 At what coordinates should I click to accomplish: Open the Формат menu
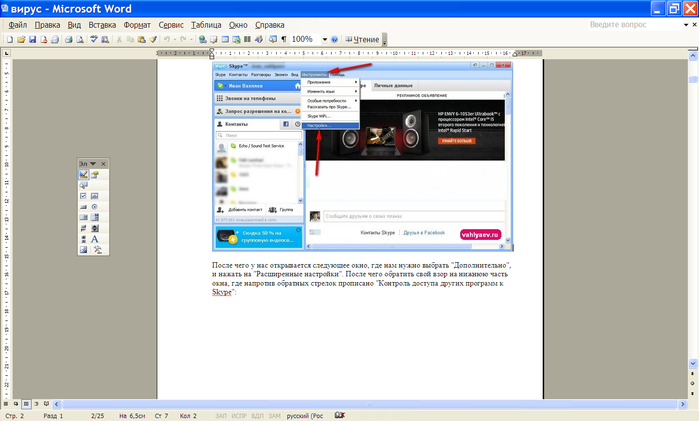(x=137, y=25)
